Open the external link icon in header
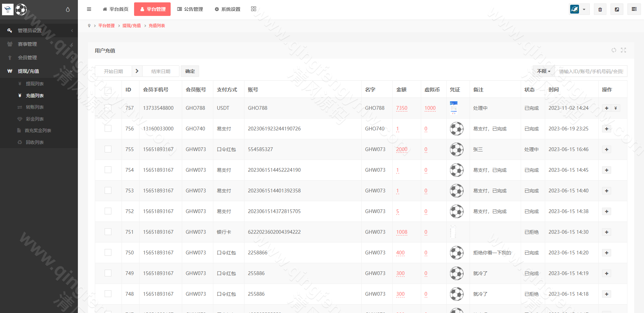This screenshot has width=644, height=313. (x=617, y=9)
